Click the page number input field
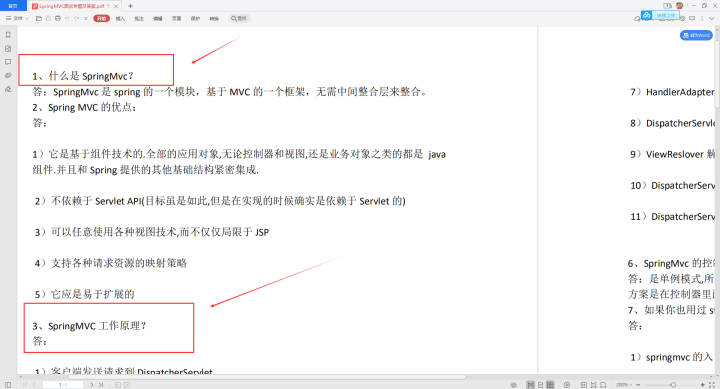This screenshot has height=389, width=720. coord(63,385)
